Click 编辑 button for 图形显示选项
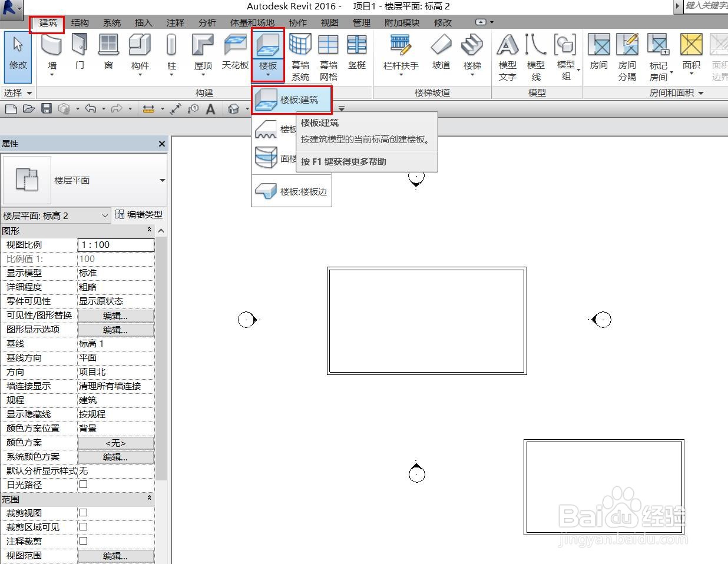 pos(116,330)
